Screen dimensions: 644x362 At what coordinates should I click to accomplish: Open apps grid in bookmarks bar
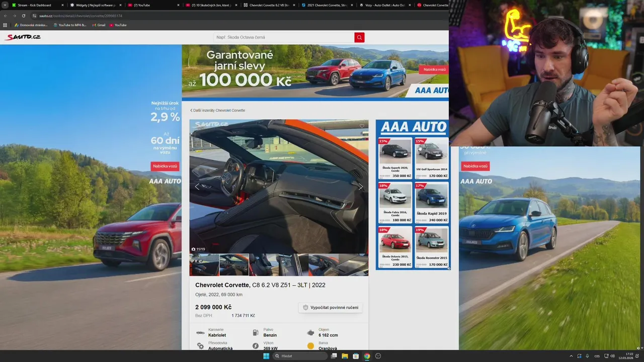coord(5,25)
